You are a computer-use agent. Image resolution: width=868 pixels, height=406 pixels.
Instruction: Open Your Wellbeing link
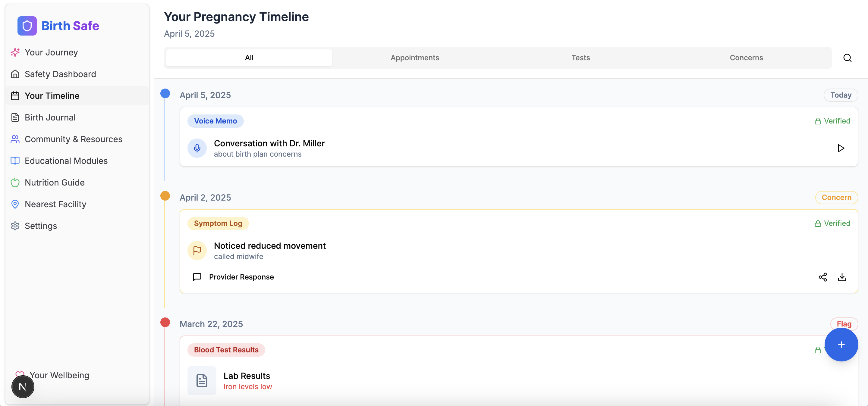[x=59, y=375]
